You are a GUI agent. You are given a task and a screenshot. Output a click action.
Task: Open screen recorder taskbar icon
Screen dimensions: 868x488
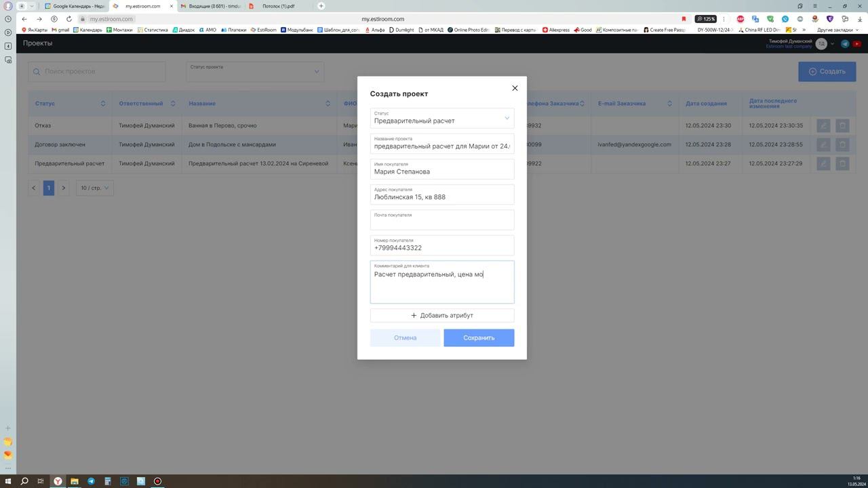click(157, 481)
